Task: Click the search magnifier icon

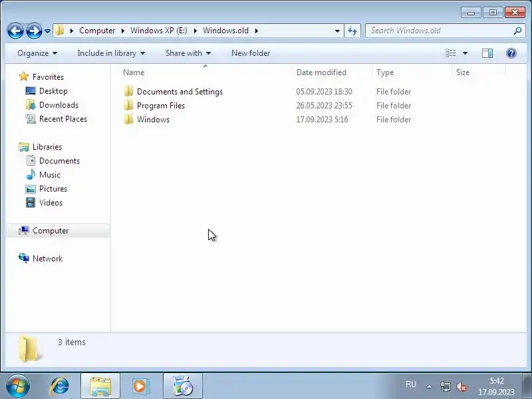Action: [517, 31]
